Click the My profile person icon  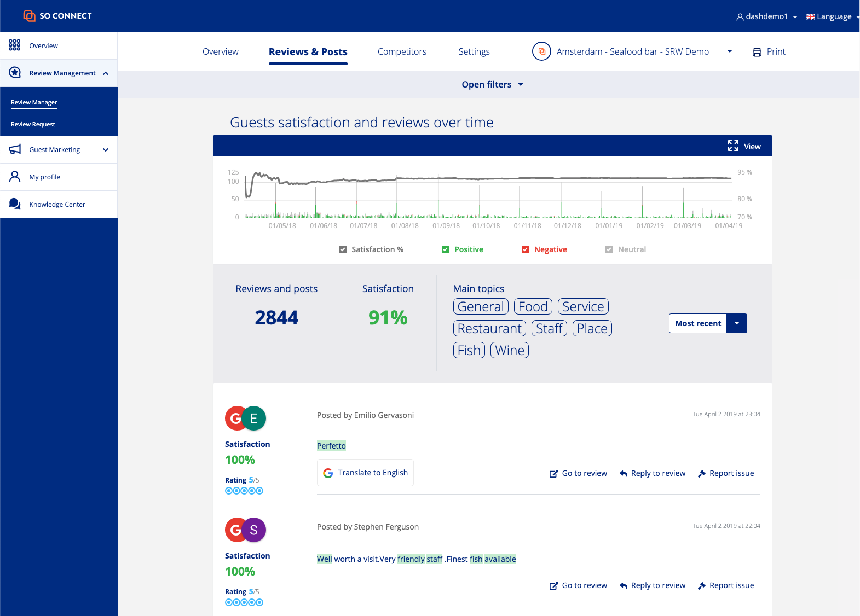tap(15, 177)
